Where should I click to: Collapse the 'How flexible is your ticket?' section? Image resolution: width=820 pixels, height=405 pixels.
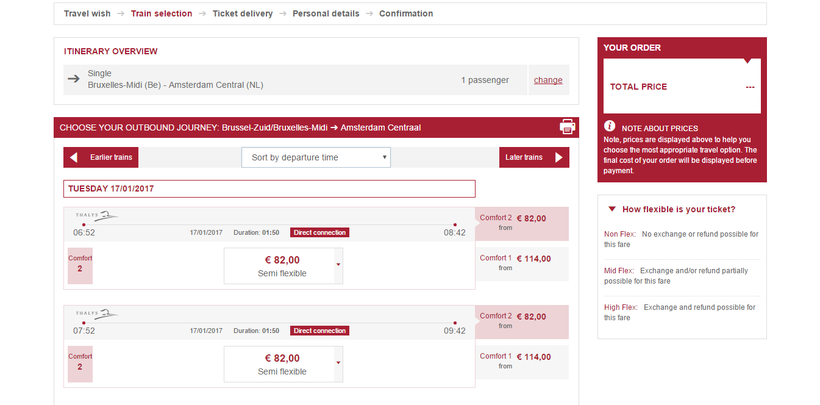point(612,209)
